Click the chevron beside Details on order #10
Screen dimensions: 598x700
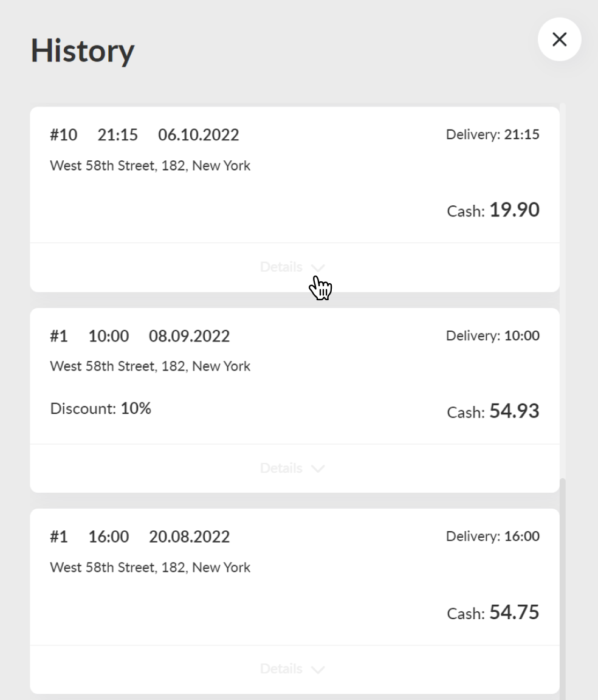pyautogui.click(x=317, y=268)
